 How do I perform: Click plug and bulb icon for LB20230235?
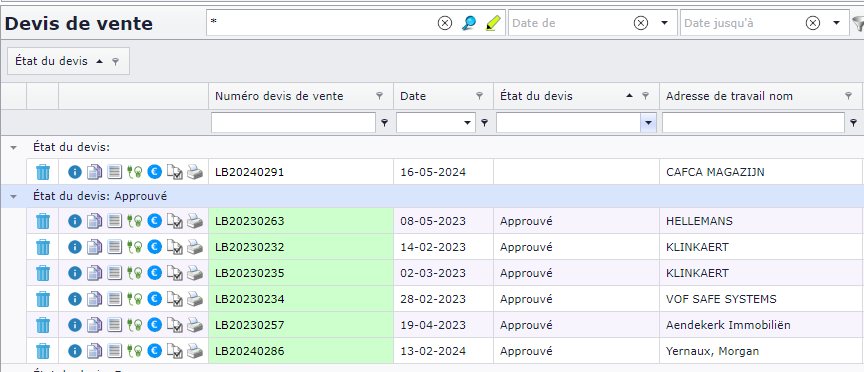click(x=134, y=273)
